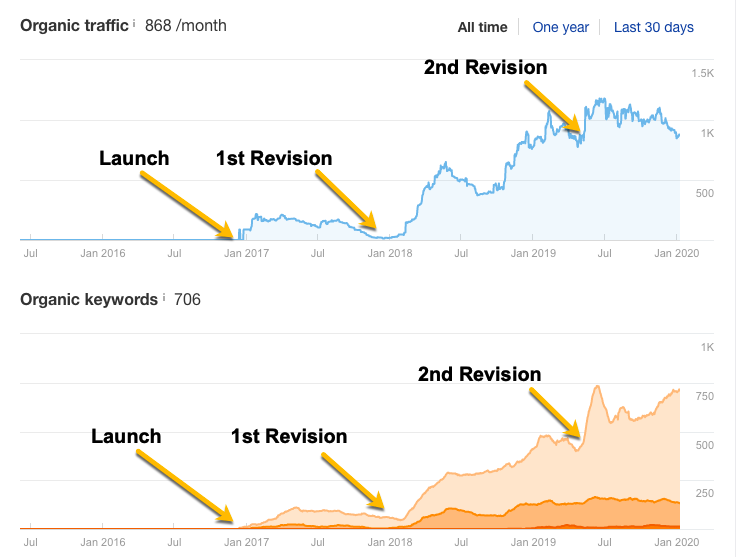Viewport: 736px width, 557px height.
Task: Click the 2nd Revision label in the traffic chart
Action: 485,68
